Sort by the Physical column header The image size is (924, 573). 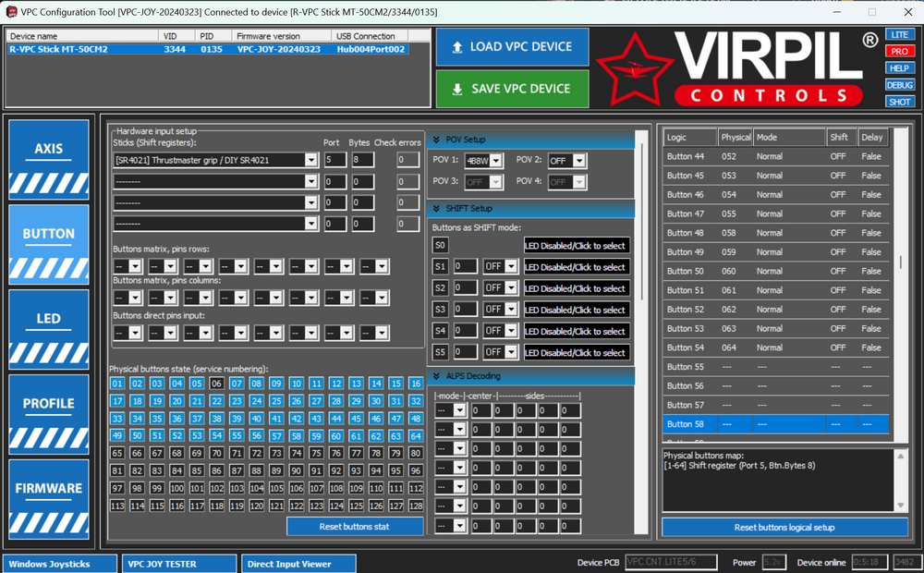pyautogui.click(x=736, y=138)
